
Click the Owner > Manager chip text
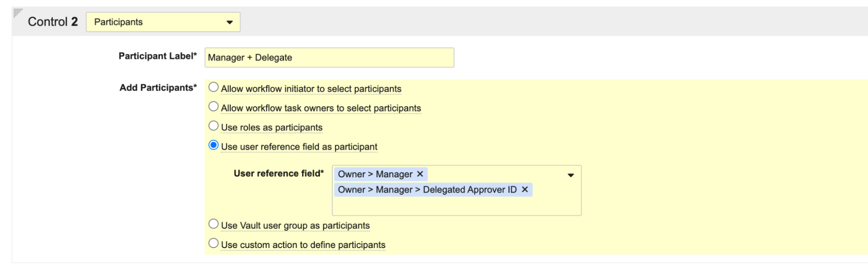[375, 174]
